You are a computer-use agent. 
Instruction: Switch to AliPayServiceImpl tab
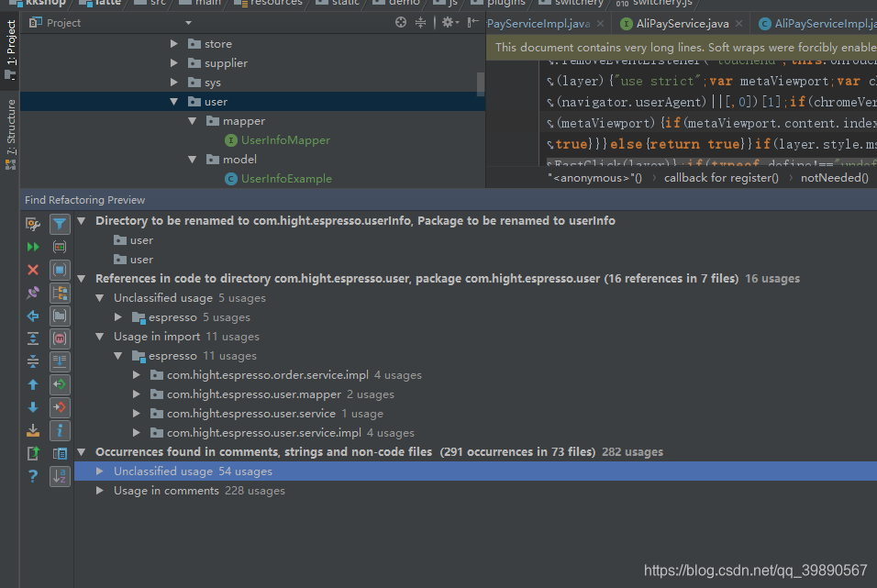pyautogui.click(x=817, y=24)
